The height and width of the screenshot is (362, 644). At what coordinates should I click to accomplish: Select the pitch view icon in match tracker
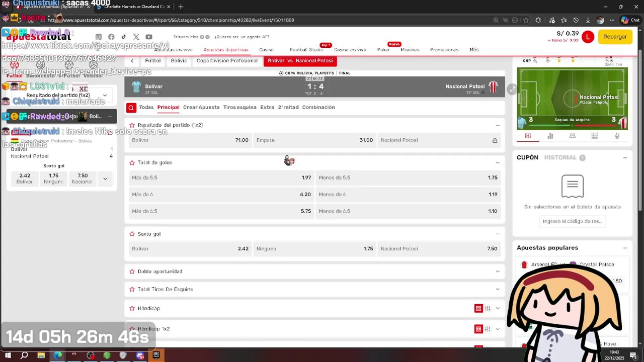[x=528, y=136]
